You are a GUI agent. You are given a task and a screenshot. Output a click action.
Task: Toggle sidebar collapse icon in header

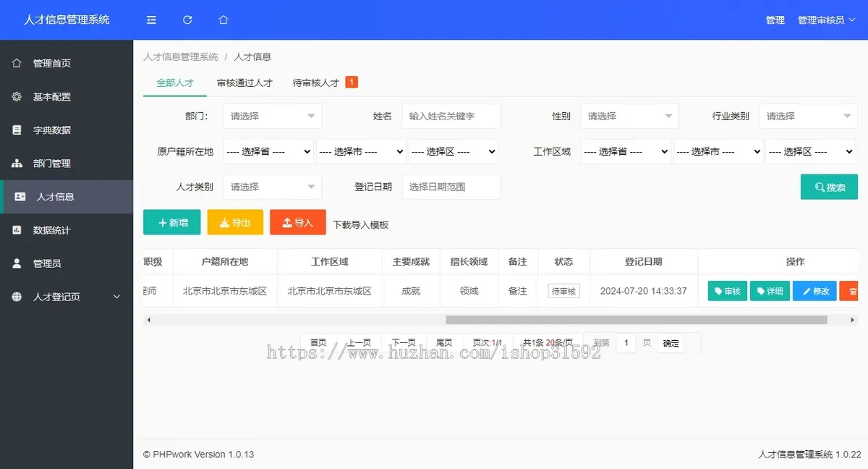click(151, 20)
